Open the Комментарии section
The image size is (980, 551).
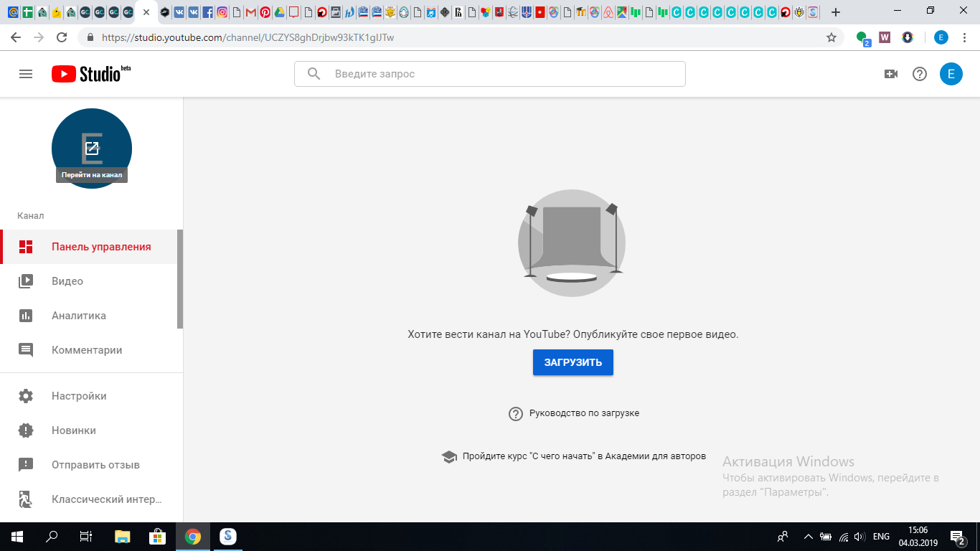(x=87, y=350)
